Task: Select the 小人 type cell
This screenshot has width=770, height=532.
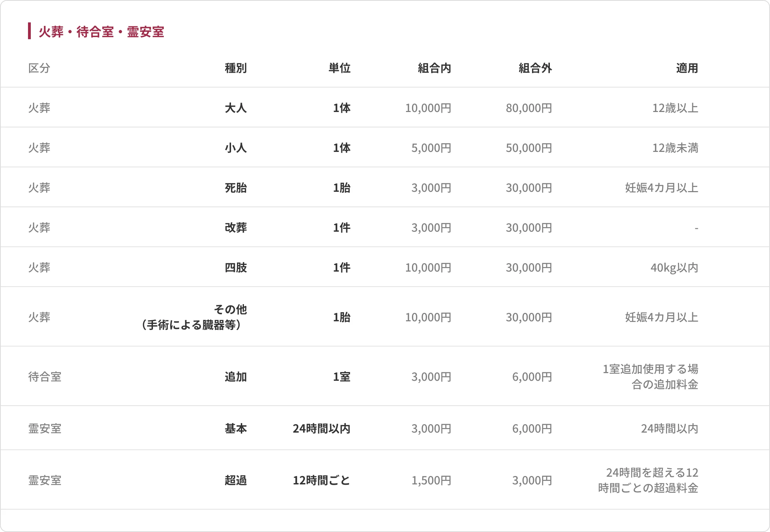Action: (x=236, y=148)
